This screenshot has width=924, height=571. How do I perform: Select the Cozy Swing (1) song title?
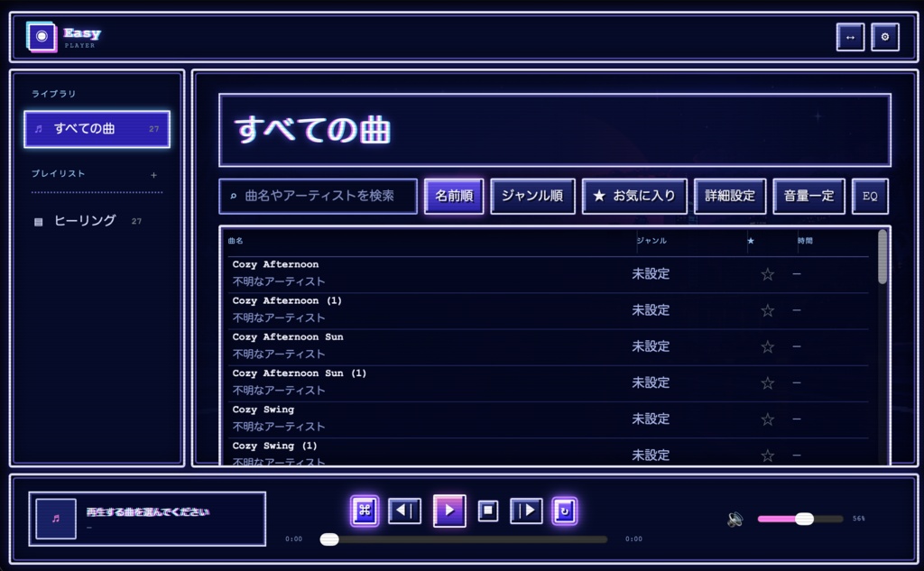[274, 447]
